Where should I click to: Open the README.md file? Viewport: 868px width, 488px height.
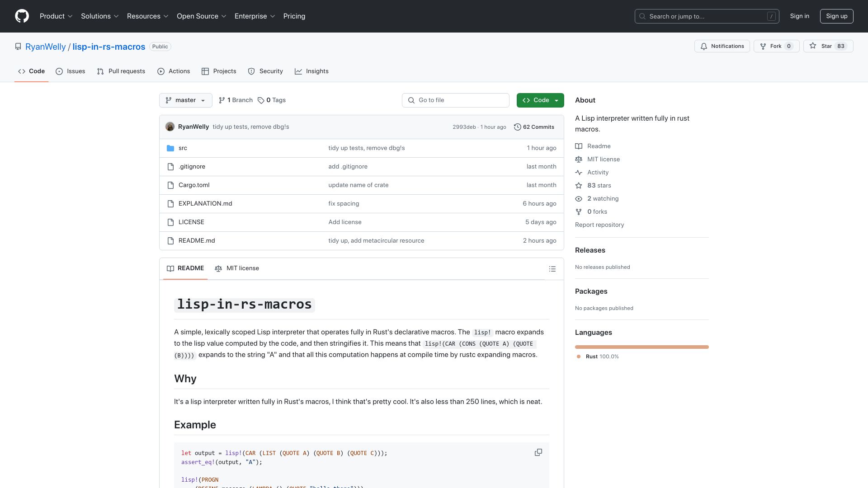click(197, 241)
